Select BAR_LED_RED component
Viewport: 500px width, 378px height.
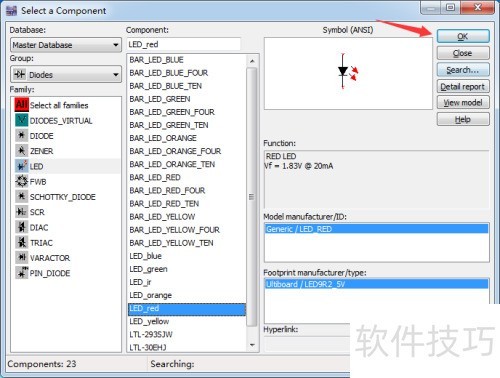[x=155, y=177]
